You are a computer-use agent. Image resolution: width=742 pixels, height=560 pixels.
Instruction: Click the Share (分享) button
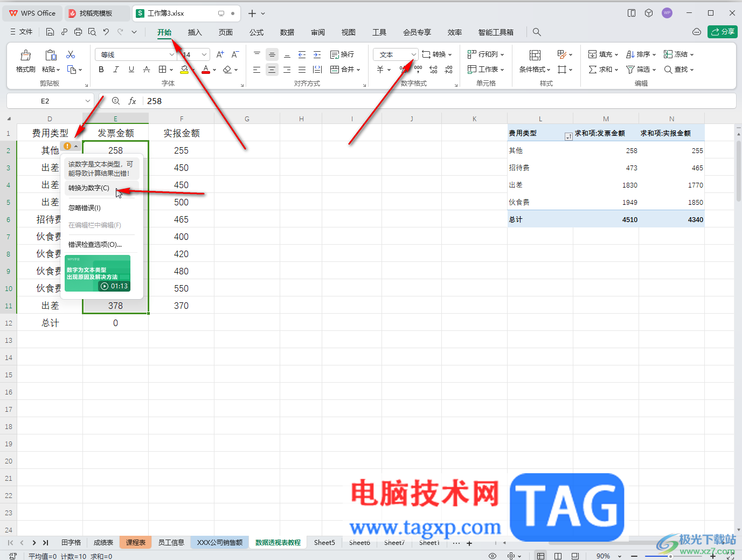(722, 32)
